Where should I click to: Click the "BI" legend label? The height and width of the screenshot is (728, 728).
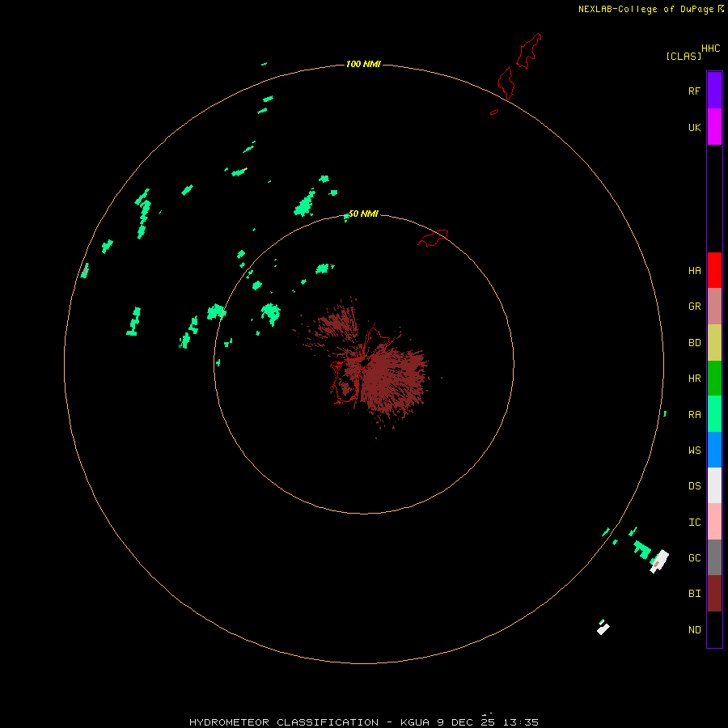(x=694, y=594)
